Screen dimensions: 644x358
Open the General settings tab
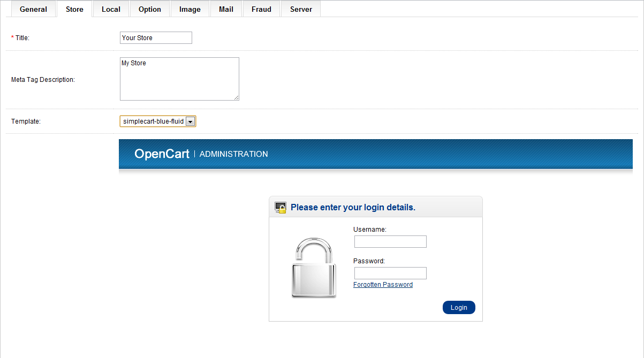[33, 9]
